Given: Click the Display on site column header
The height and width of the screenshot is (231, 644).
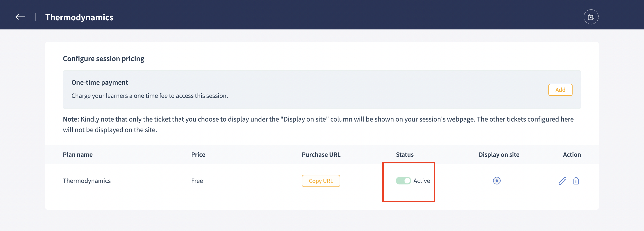Looking at the screenshot, I should tap(499, 155).
